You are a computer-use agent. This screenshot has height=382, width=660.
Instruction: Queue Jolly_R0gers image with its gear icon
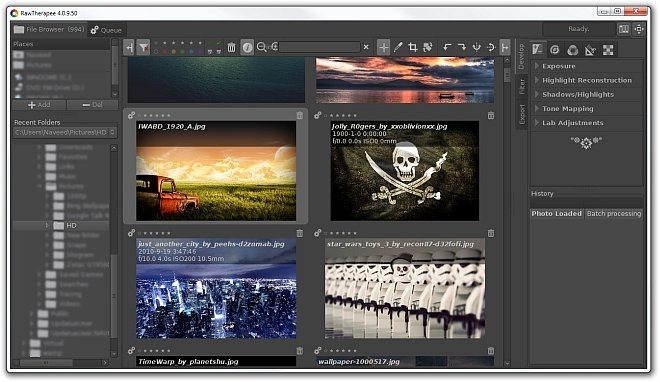318,115
